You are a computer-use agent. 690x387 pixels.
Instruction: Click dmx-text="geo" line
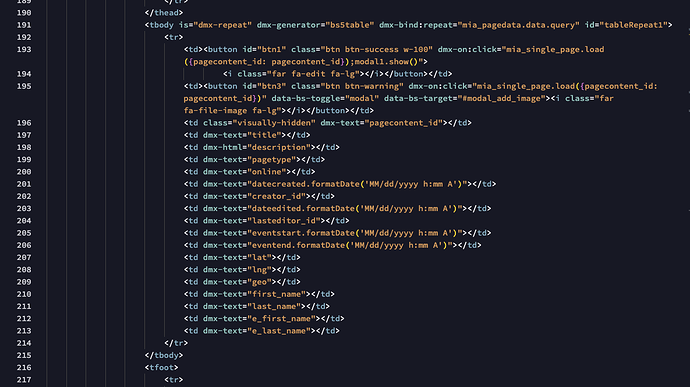[x=242, y=282]
